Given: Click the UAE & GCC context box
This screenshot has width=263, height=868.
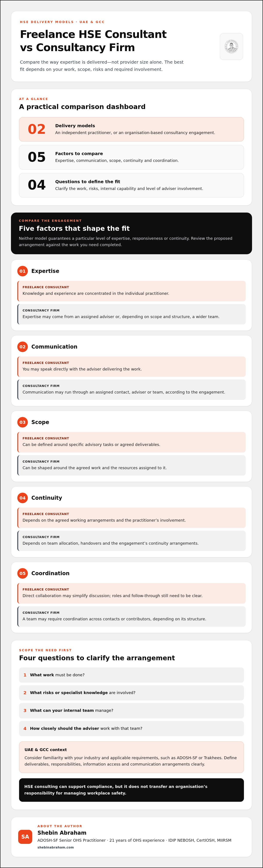Looking at the screenshot, I should [131, 757].
